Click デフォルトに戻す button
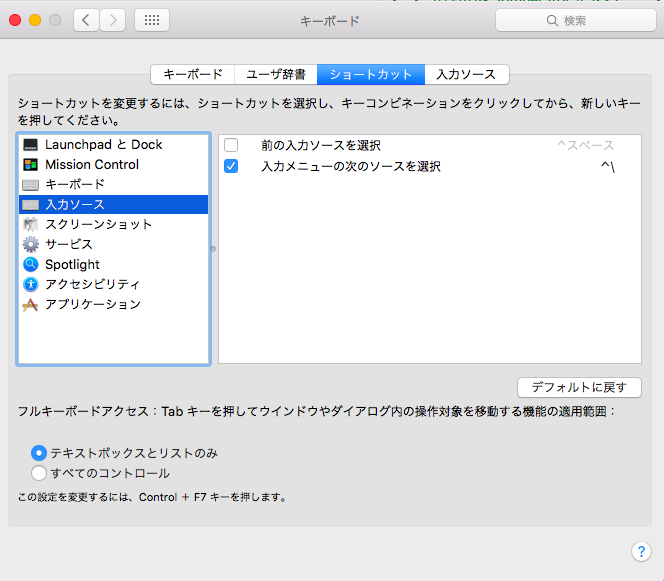664x581 pixels. point(579,387)
